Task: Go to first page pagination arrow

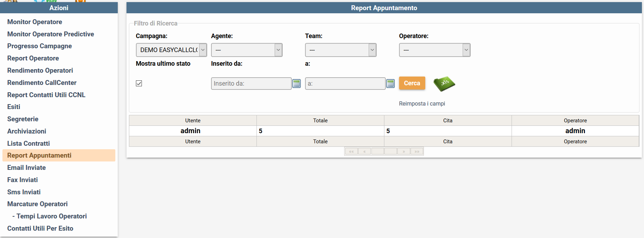Action: click(352, 151)
